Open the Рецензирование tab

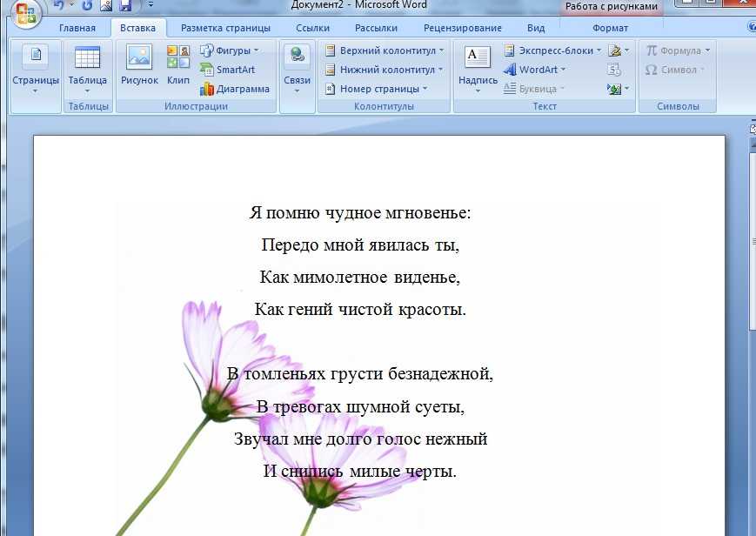point(462,28)
